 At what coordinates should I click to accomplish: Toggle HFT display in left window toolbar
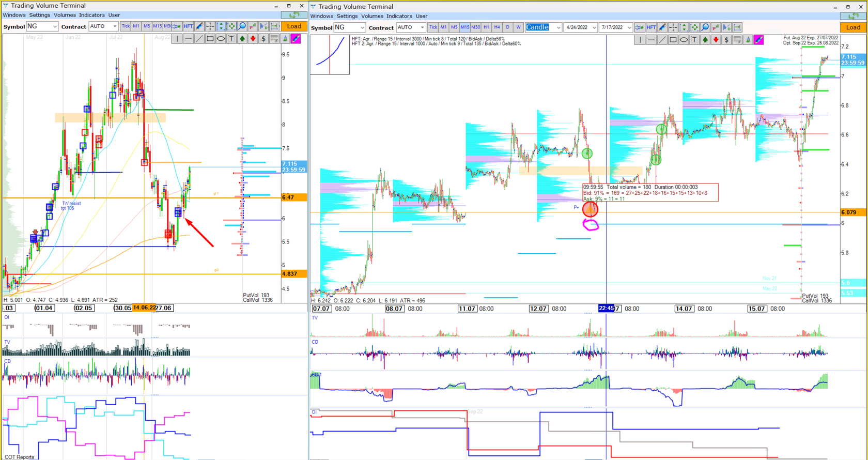click(x=188, y=26)
